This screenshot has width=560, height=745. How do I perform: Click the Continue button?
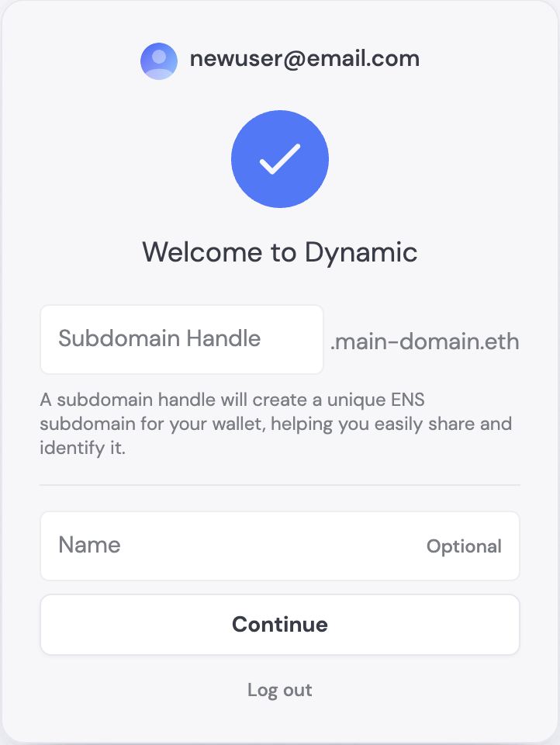pos(280,624)
